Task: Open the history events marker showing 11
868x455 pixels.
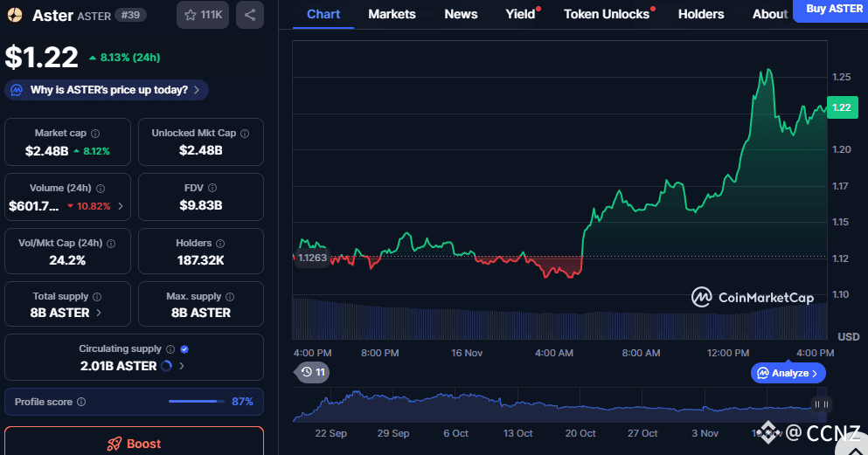Action: (312, 372)
